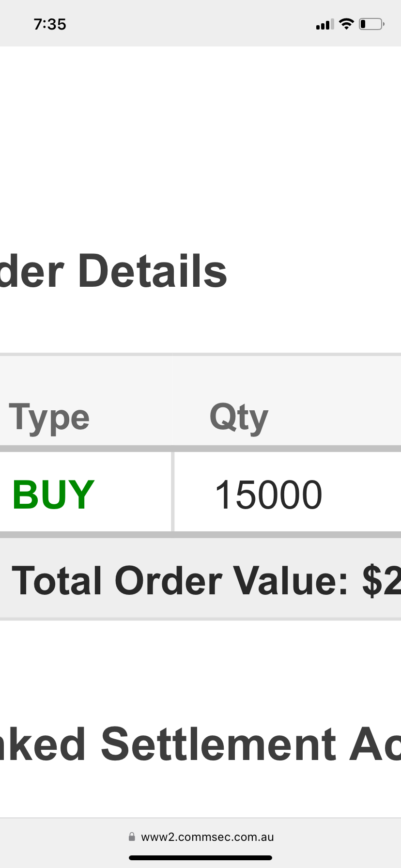Image resolution: width=401 pixels, height=868 pixels.
Task: Tap the home indicator bar at bottom
Action: coord(200,858)
